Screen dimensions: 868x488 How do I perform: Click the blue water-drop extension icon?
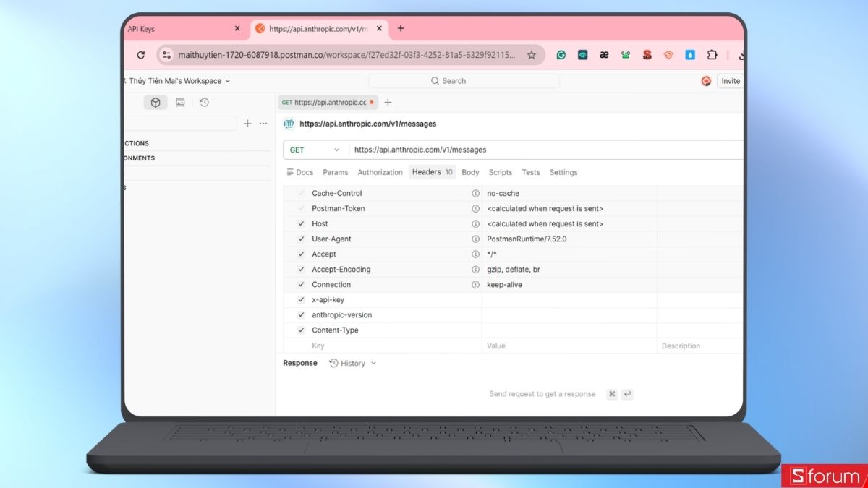click(691, 55)
